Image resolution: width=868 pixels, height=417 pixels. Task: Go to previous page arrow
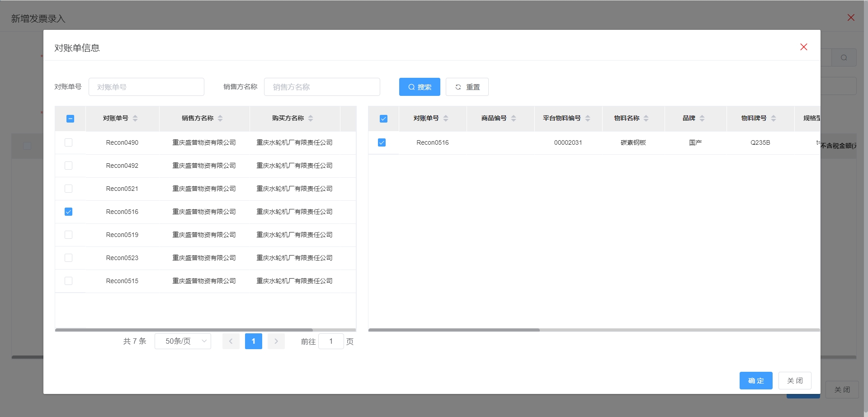coord(231,341)
